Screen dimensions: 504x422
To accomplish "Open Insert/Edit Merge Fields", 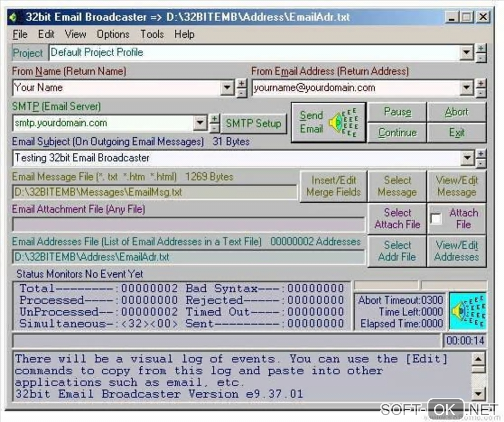I will tap(334, 186).
